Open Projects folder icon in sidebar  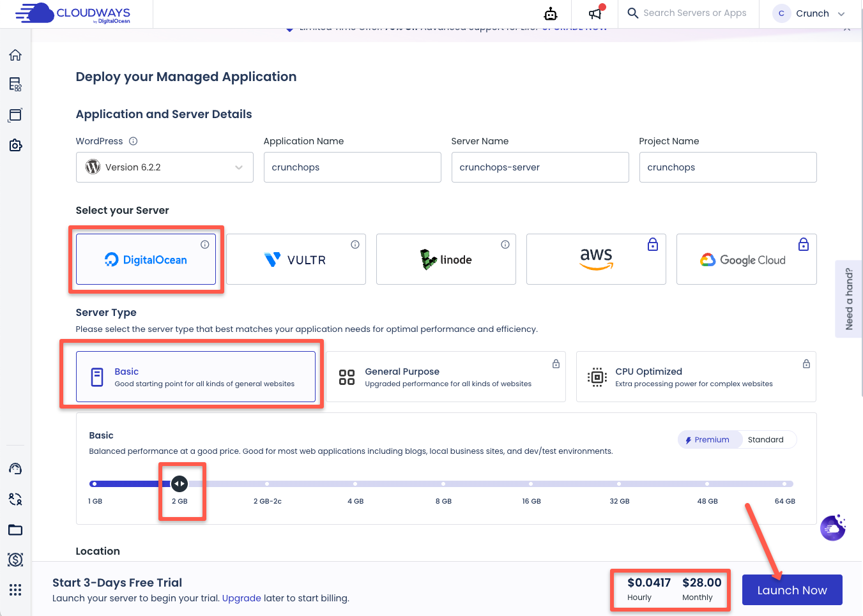point(15,530)
